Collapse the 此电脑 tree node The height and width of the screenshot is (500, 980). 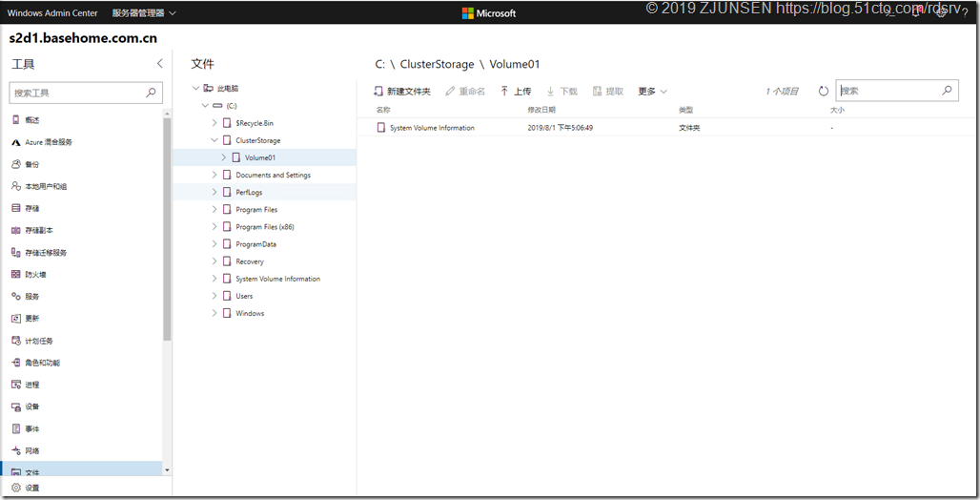(x=195, y=88)
